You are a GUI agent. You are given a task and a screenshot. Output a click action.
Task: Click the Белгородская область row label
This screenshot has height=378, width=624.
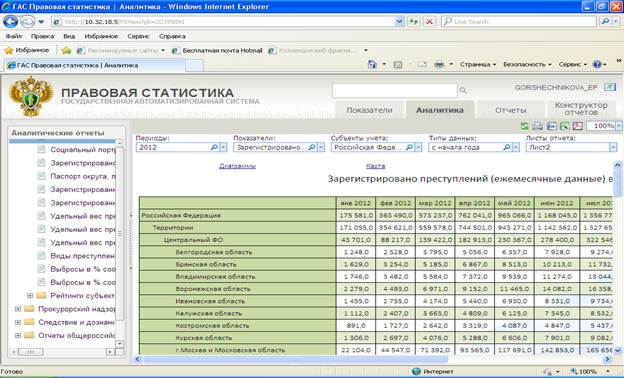[214, 252]
